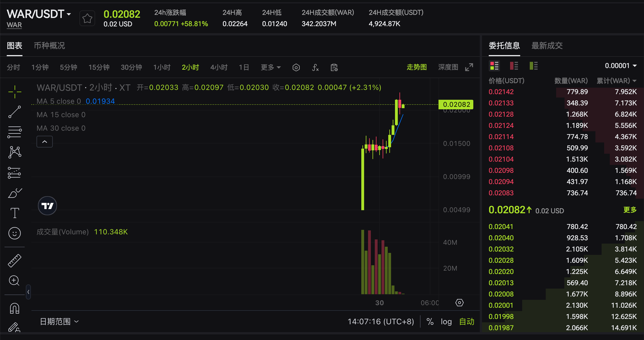This screenshot has width=644, height=340.
Task: Open the indicators fx panel
Action: (x=315, y=67)
